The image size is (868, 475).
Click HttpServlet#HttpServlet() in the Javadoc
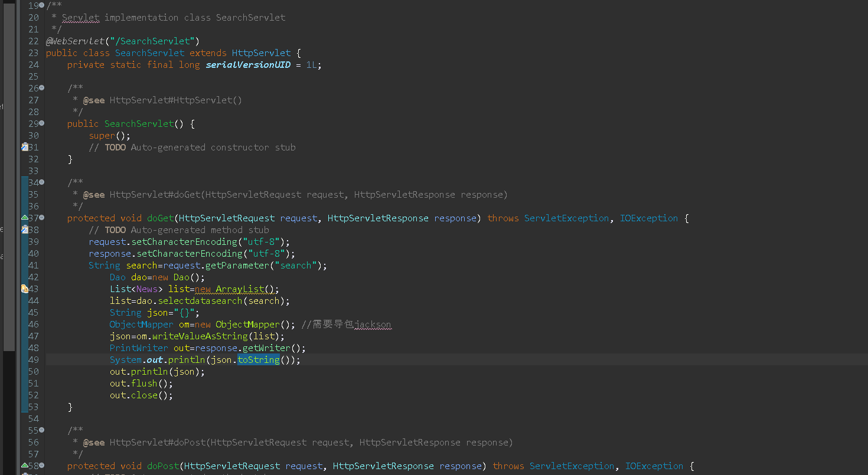176,100
